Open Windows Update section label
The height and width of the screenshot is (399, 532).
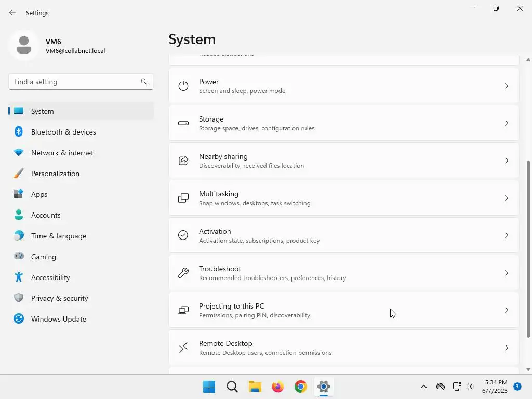(x=59, y=319)
